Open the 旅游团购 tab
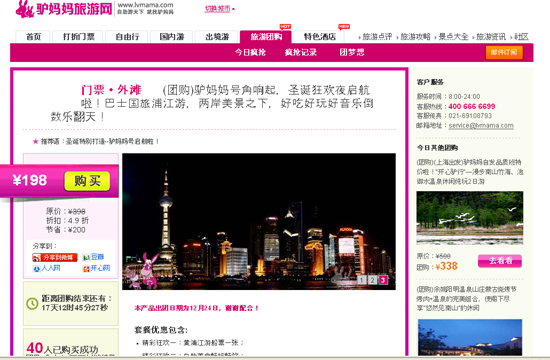The width and height of the screenshot is (550, 360). (x=266, y=36)
